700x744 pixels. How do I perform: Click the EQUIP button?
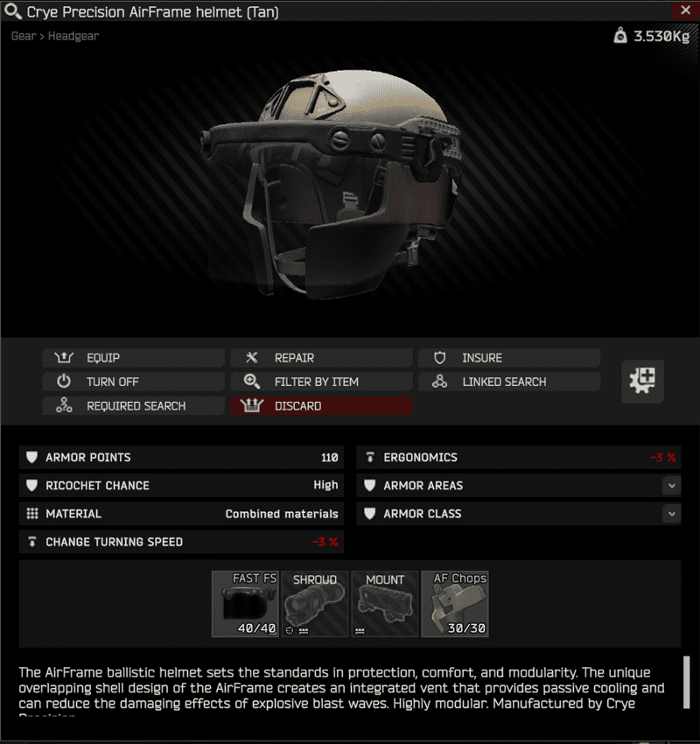coord(133,358)
